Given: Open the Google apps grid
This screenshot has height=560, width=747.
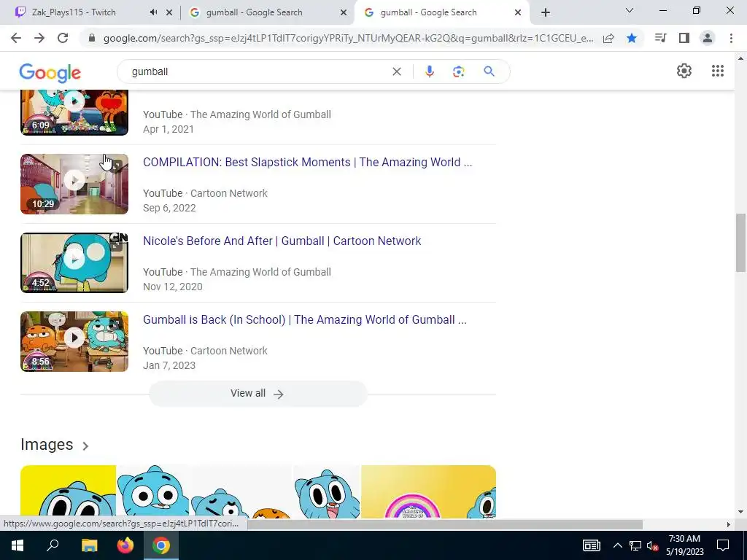Looking at the screenshot, I should pos(718,71).
